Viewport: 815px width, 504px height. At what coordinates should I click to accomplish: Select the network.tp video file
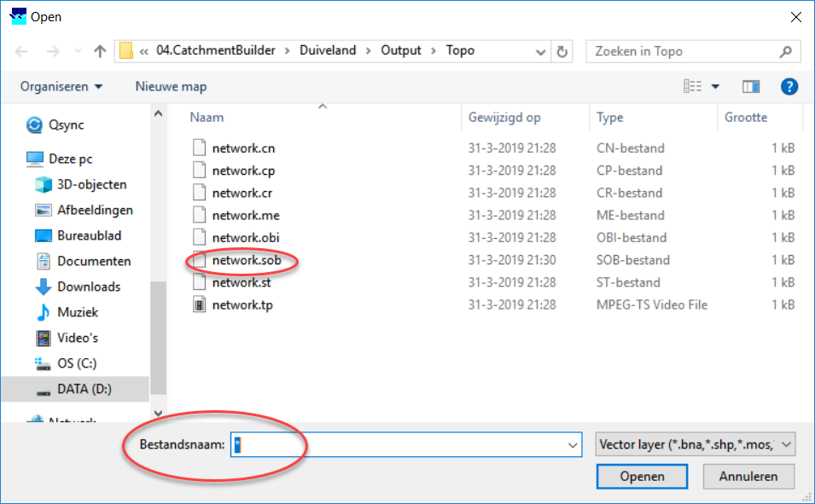click(x=242, y=304)
